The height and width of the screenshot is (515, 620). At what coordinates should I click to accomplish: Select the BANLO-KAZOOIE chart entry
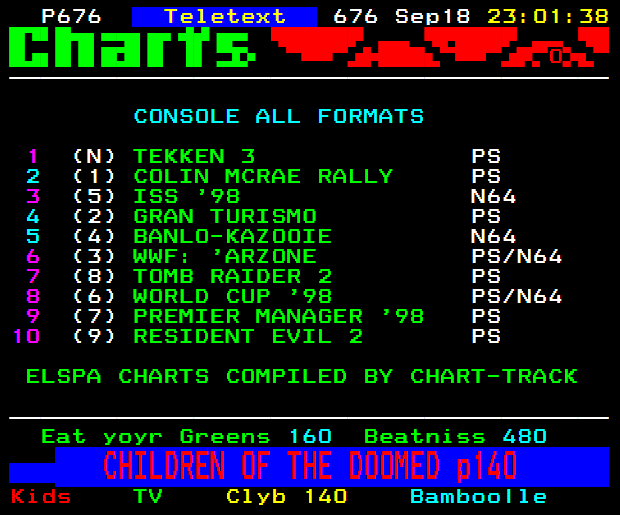[232, 236]
